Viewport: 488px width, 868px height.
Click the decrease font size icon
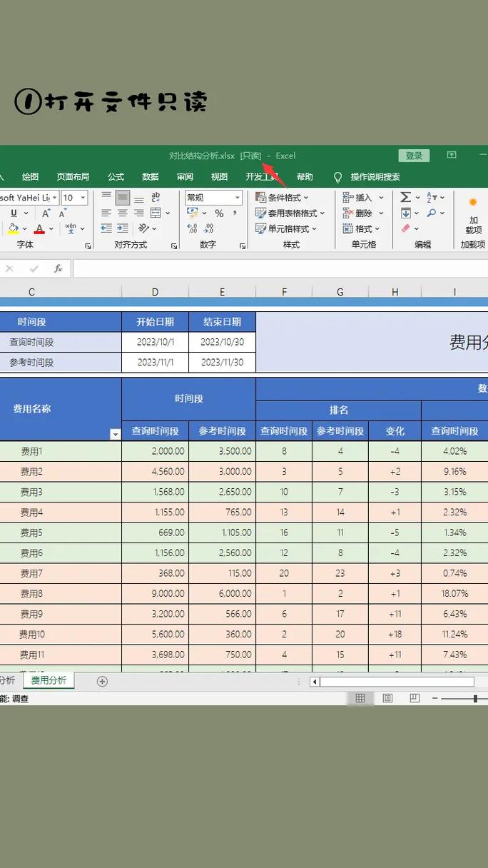click(x=63, y=213)
